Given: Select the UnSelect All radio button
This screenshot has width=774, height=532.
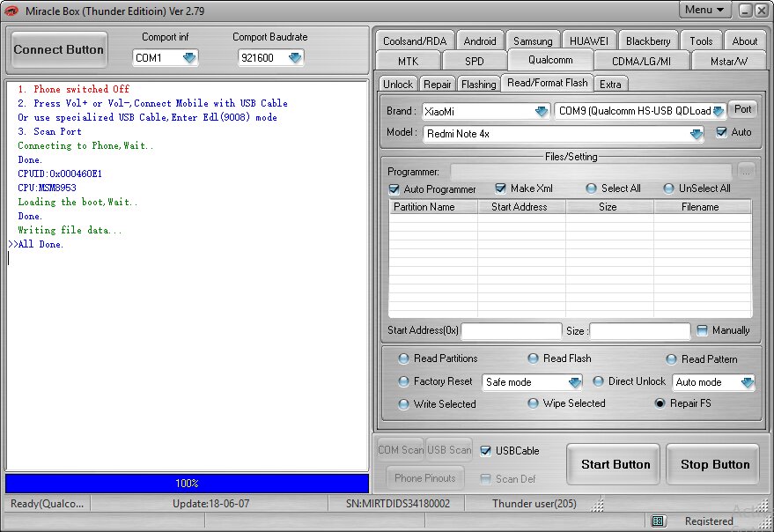Looking at the screenshot, I should (668, 188).
